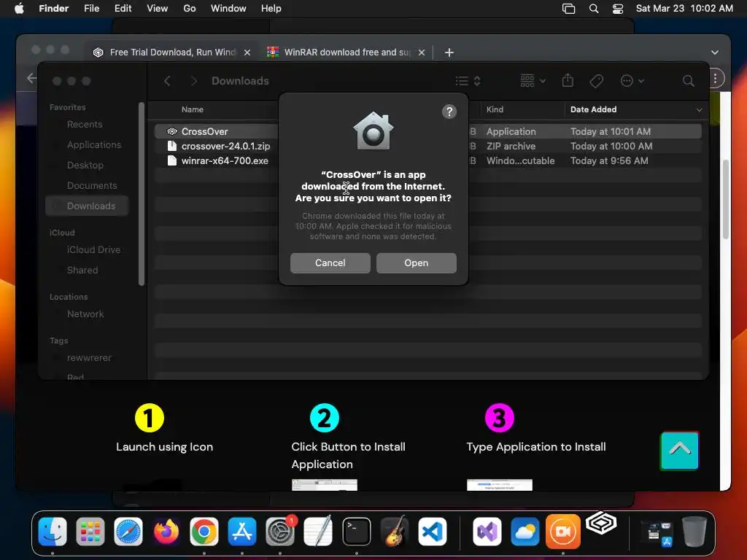747x560 pixels.
Task: Open the View menu
Action: (158, 9)
